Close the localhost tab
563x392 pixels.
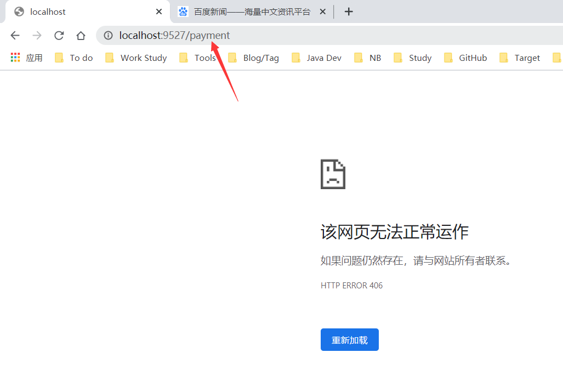(159, 12)
